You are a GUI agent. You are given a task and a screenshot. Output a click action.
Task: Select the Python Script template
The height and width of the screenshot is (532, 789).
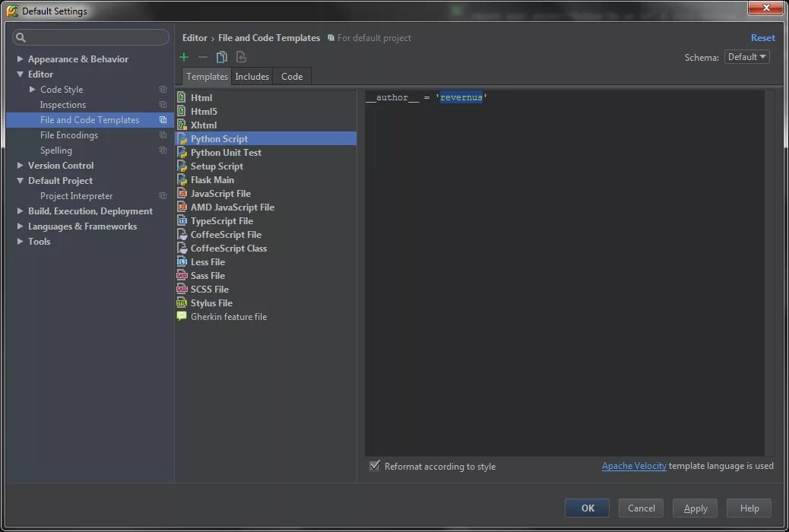(x=266, y=138)
